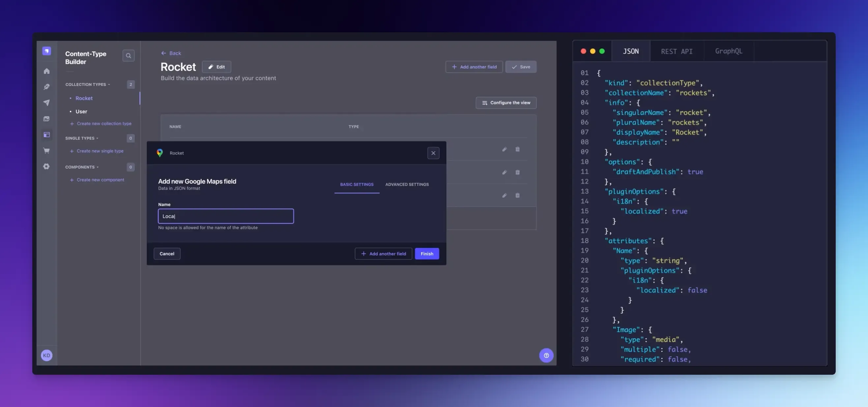Click the home icon in left sidebar

tap(46, 71)
